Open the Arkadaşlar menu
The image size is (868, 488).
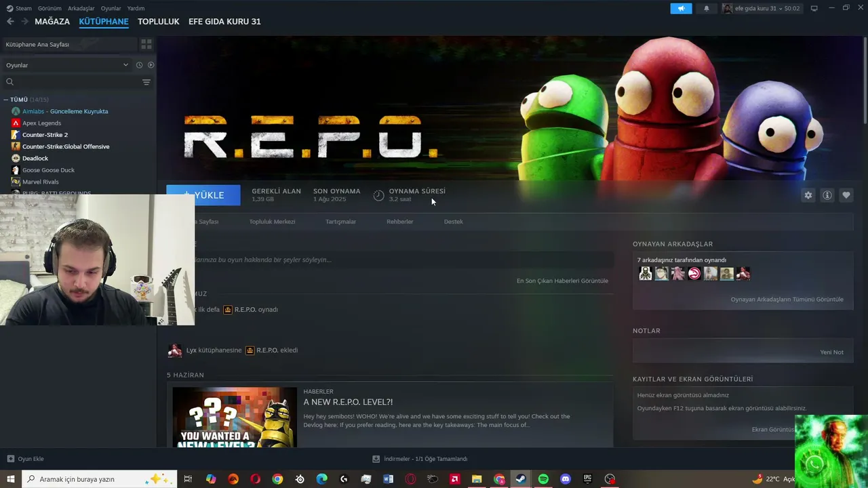81,8
